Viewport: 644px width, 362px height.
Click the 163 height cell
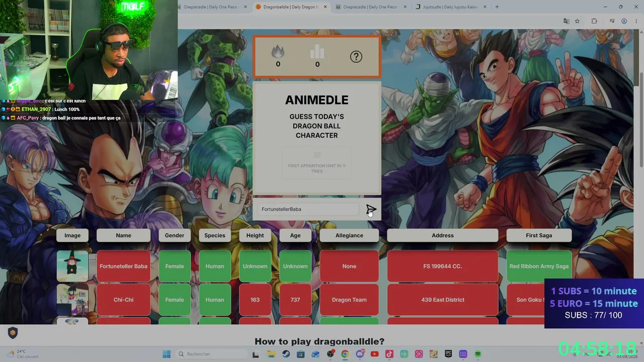[255, 300]
